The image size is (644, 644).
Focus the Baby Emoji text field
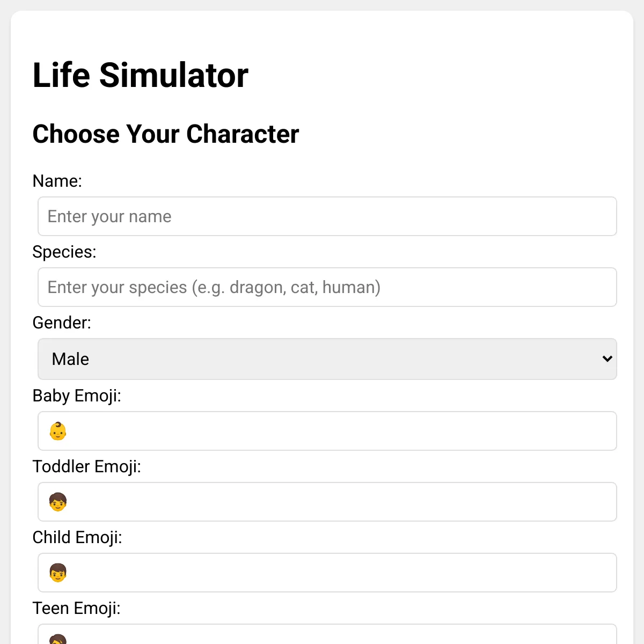tap(327, 431)
